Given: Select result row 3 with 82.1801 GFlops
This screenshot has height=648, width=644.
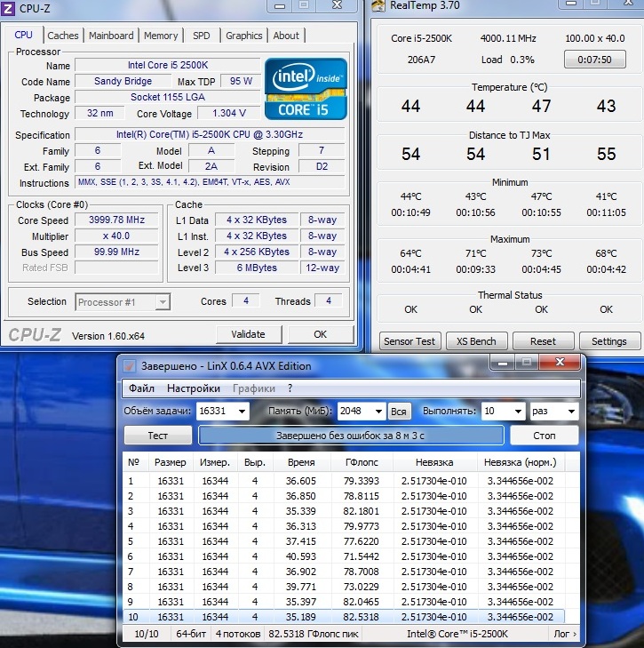Looking at the screenshot, I should [x=344, y=511].
